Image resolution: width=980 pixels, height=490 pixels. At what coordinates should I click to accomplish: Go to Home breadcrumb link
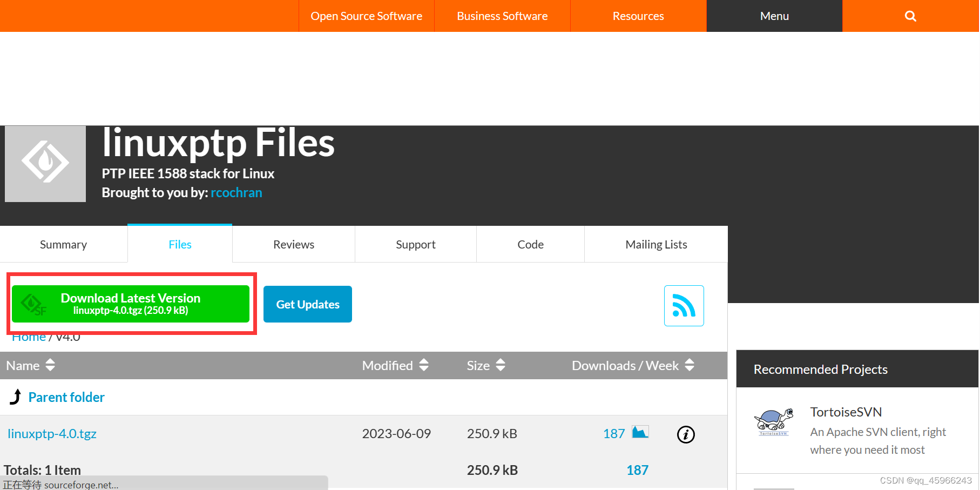(29, 337)
